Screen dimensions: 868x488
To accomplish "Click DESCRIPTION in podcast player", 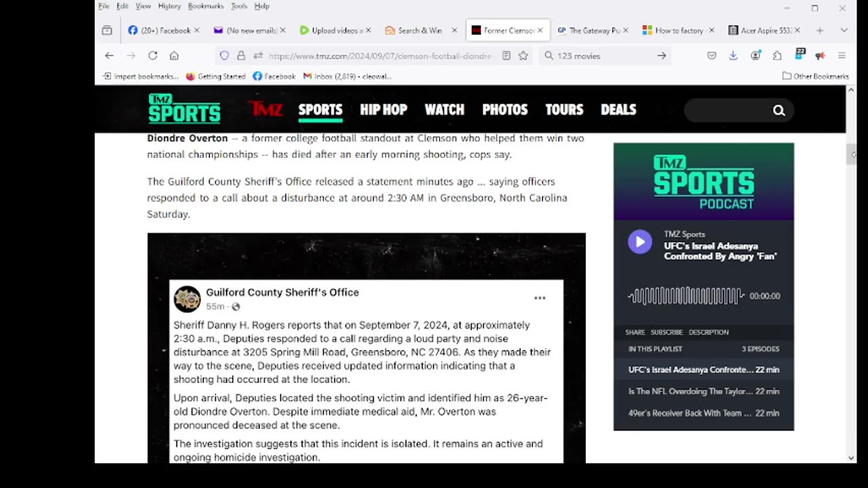I will (709, 332).
